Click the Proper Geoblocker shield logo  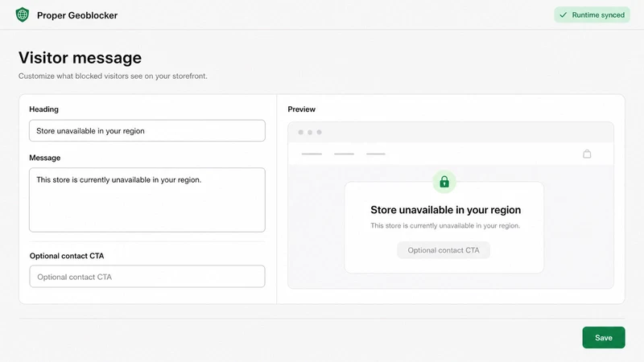click(x=23, y=14)
